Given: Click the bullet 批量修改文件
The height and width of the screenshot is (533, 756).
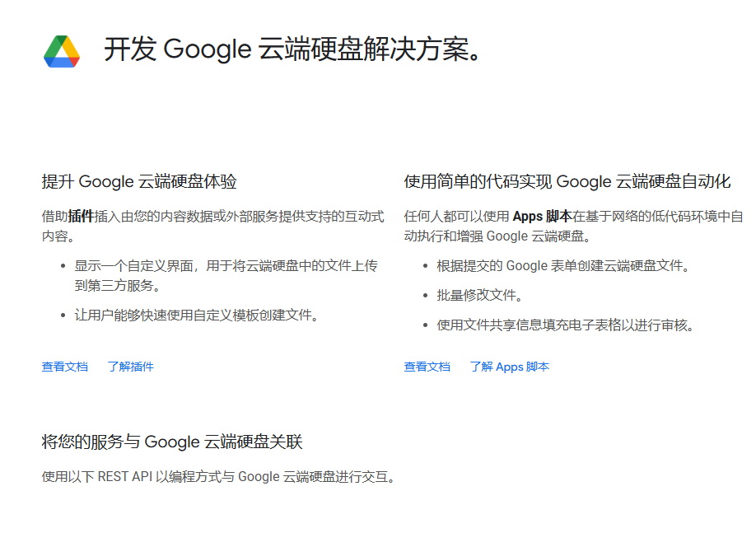Looking at the screenshot, I should click(480, 295).
